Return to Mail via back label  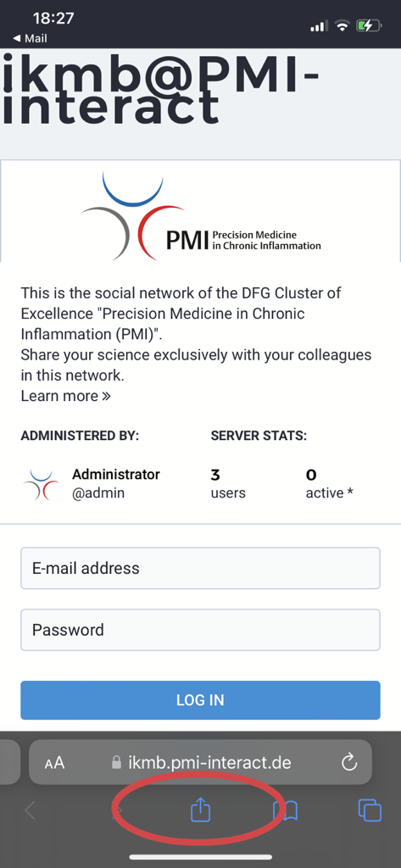30,38
